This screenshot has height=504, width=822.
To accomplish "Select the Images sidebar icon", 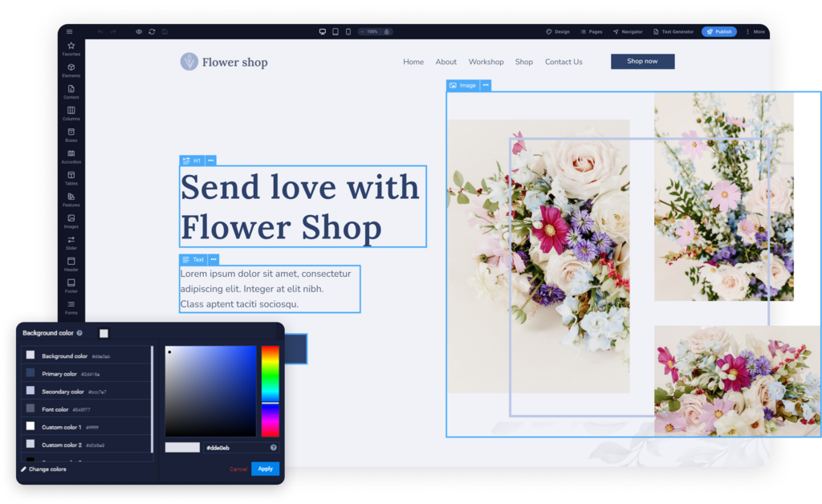I will click(71, 222).
